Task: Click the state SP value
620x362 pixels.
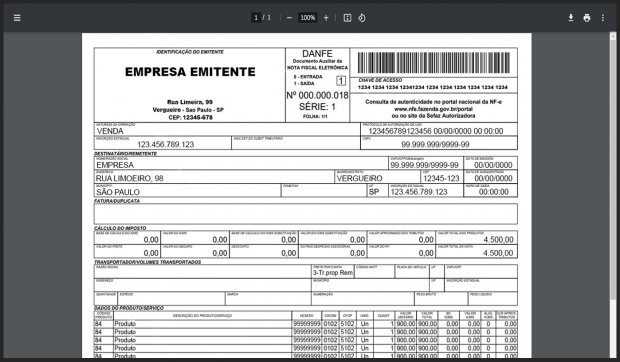Action: tap(374, 192)
